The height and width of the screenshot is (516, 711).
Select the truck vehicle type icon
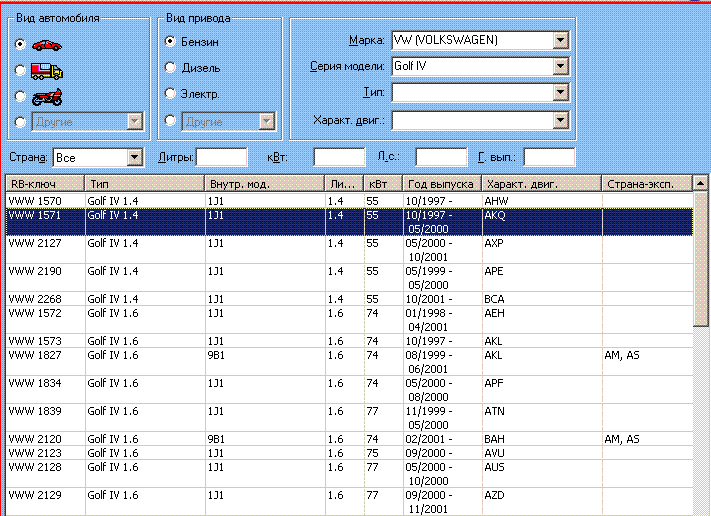coord(46,70)
